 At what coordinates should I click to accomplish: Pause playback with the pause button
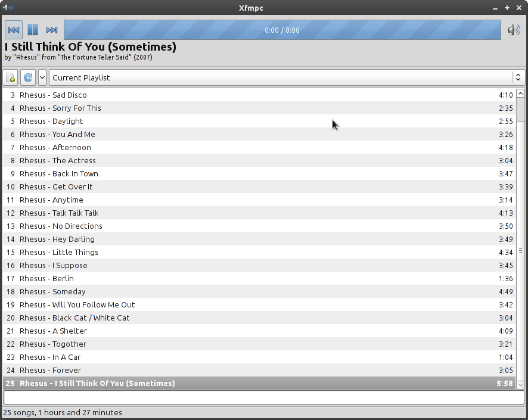tap(33, 30)
